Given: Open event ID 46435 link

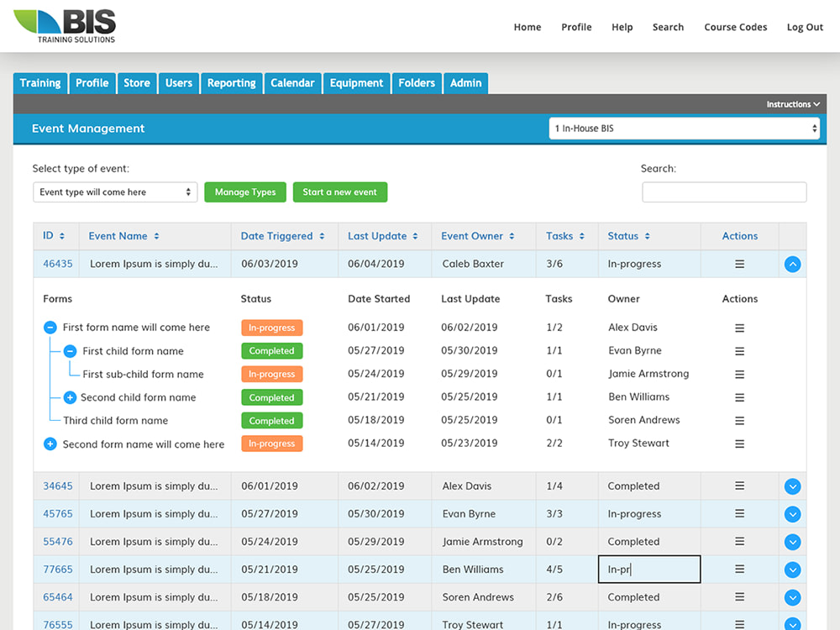Looking at the screenshot, I should pos(58,264).
